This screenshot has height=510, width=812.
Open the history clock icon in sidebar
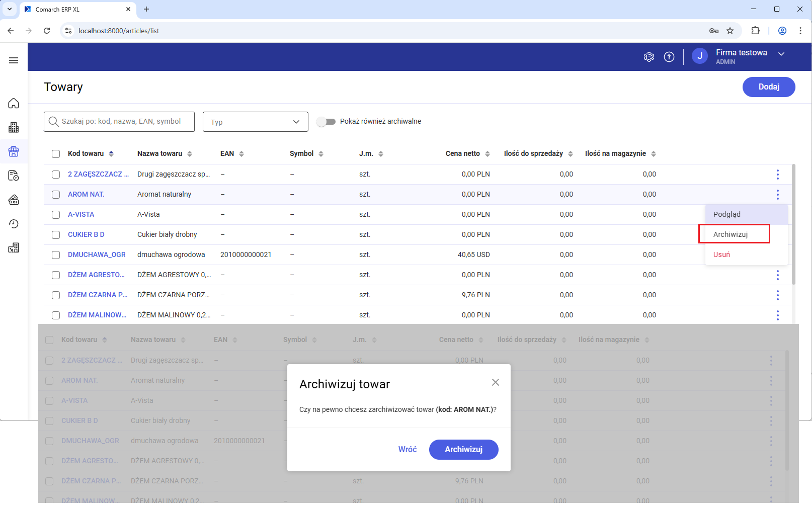(14, 224)
